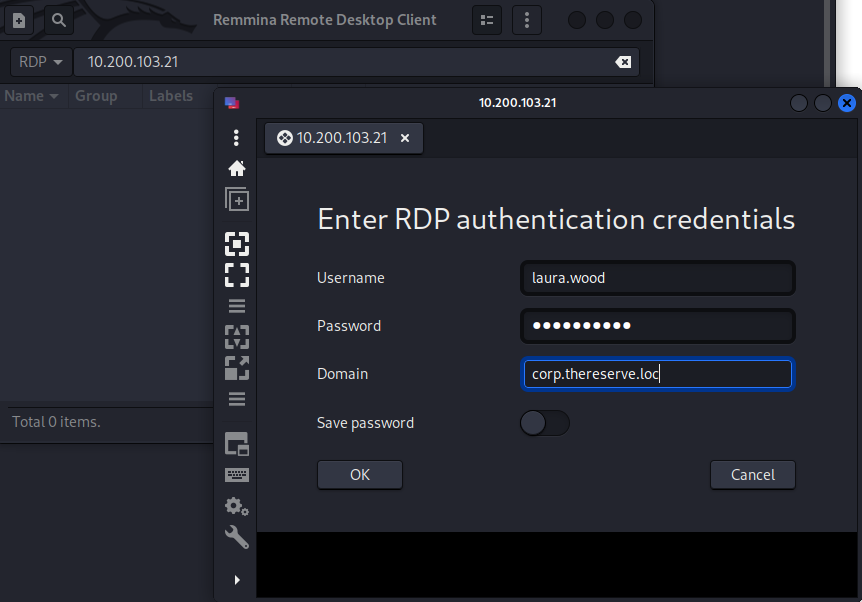Toggle fullscreen mode icon in sidebar
Image resolution: width=862 pixels, height=602 pixels.
237,274
